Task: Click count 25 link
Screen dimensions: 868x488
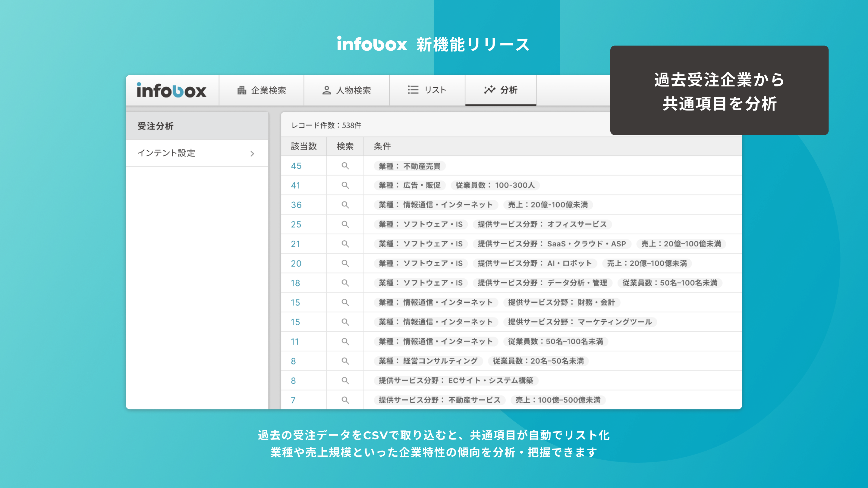Action: 296,225
